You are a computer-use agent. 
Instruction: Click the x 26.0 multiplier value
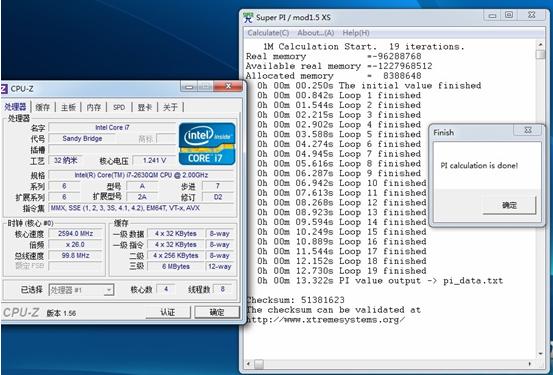[75, 244]
